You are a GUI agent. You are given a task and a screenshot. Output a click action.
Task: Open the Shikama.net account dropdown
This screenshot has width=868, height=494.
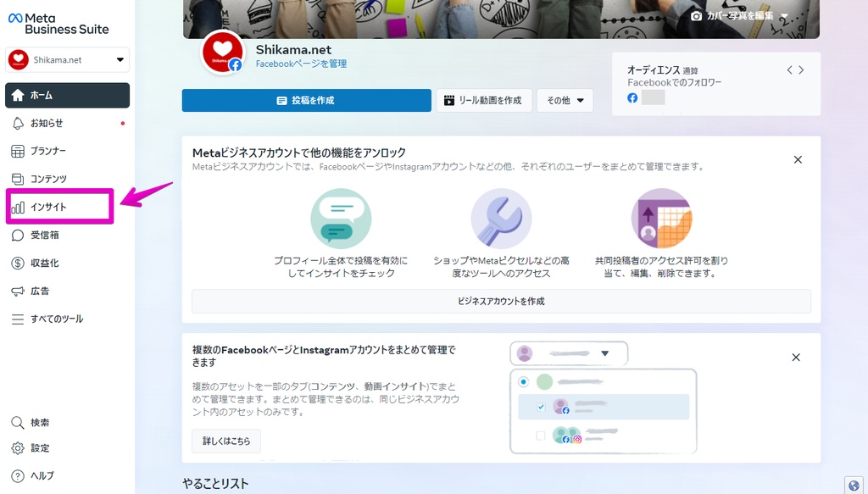click(67, 60)
